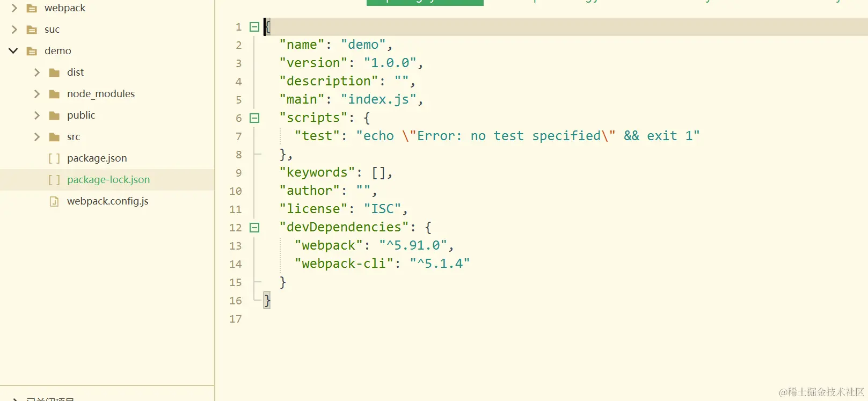
Task: Click the "webpack-cli" key on line 14
Action: 344,264
